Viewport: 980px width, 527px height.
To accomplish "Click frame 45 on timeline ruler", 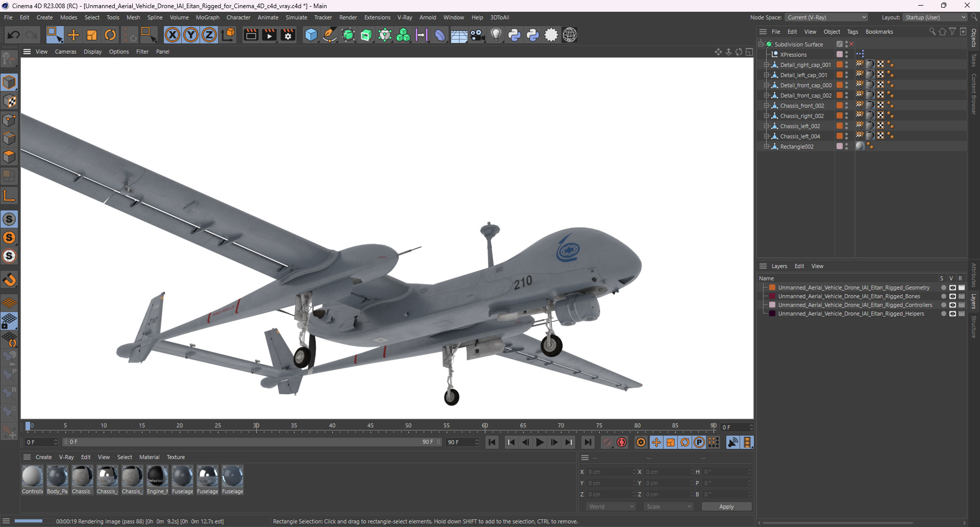I will tap(370, 426).
